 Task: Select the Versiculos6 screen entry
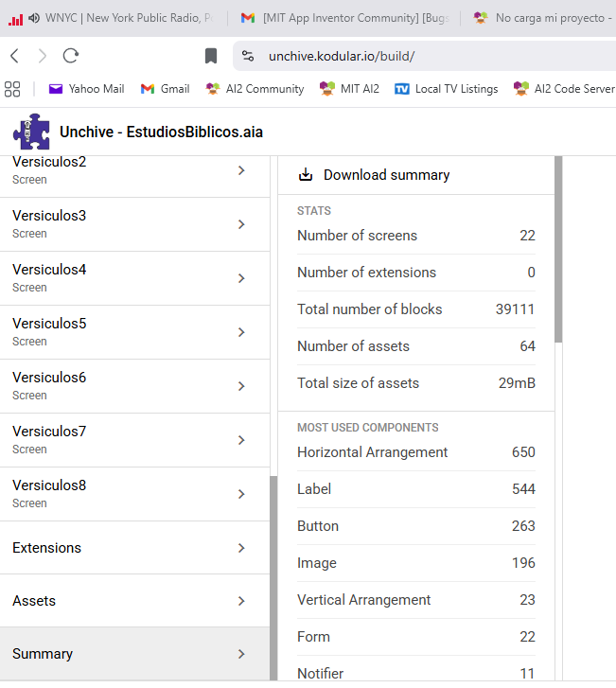(123, 386)
